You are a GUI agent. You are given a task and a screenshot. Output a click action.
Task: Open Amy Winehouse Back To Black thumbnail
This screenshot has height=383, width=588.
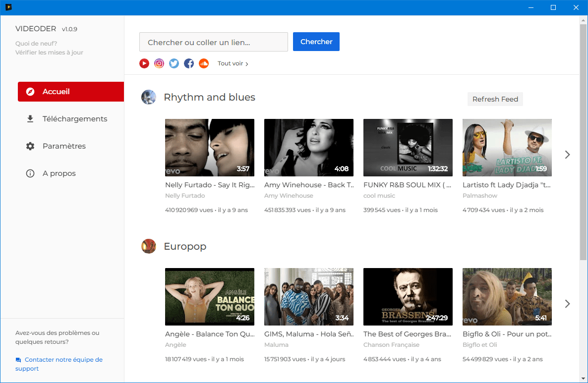click(308, 148)
